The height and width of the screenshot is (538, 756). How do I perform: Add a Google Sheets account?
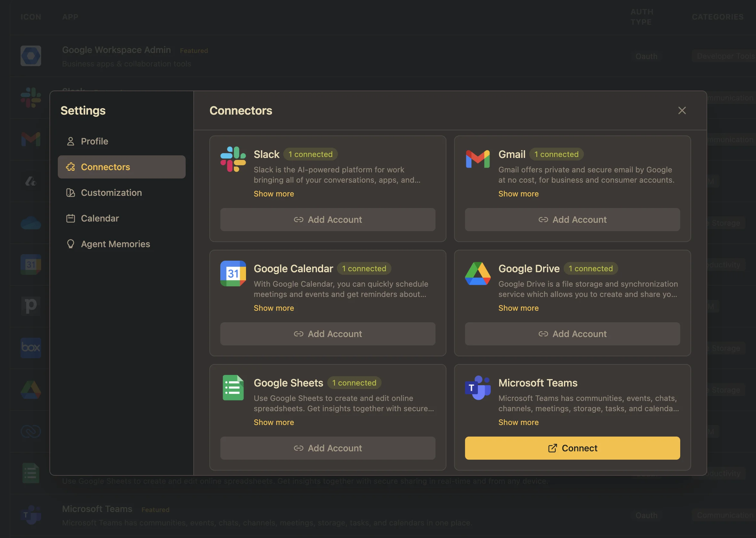[328, 448]
